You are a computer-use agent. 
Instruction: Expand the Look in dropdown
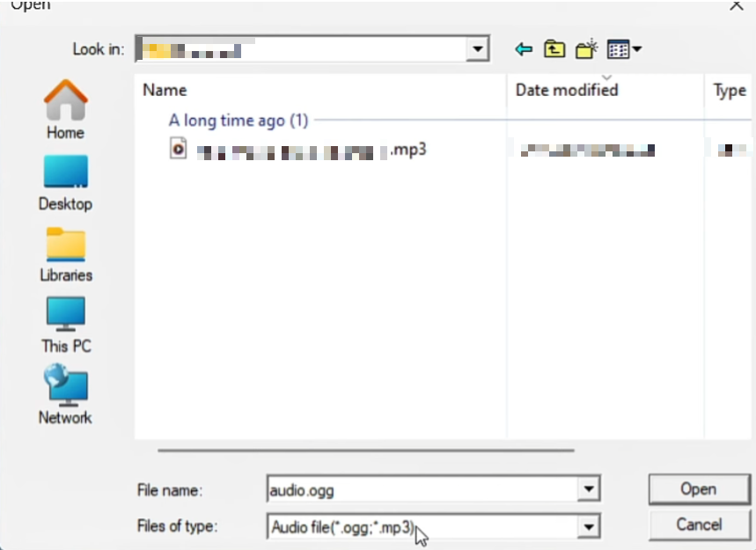click(x=478, y=49)
